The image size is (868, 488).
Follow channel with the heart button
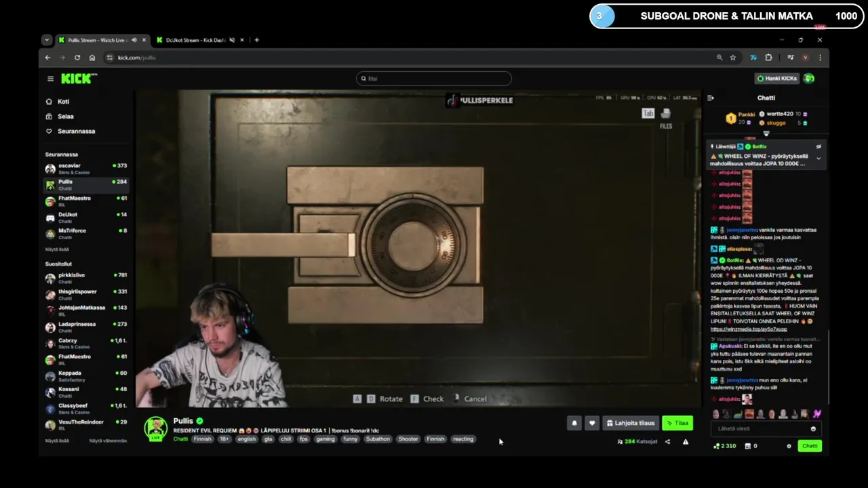click(x=592, y=423)
